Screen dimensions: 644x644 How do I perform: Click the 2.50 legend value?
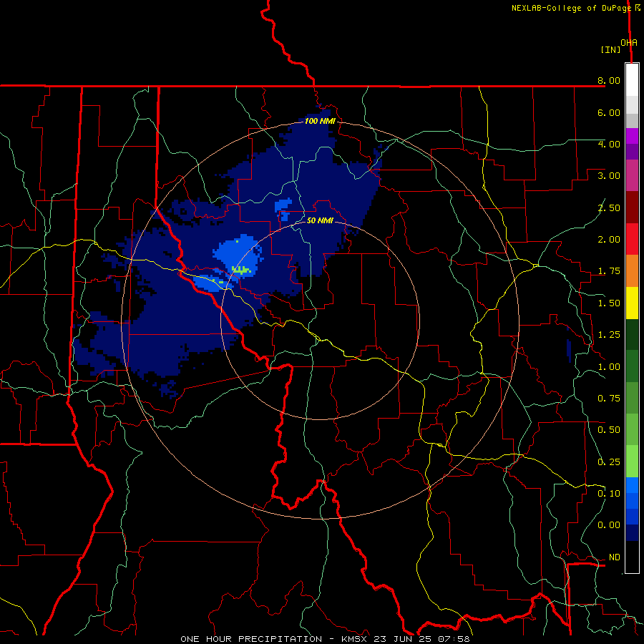pyautogui.click(x=609, y=208)
